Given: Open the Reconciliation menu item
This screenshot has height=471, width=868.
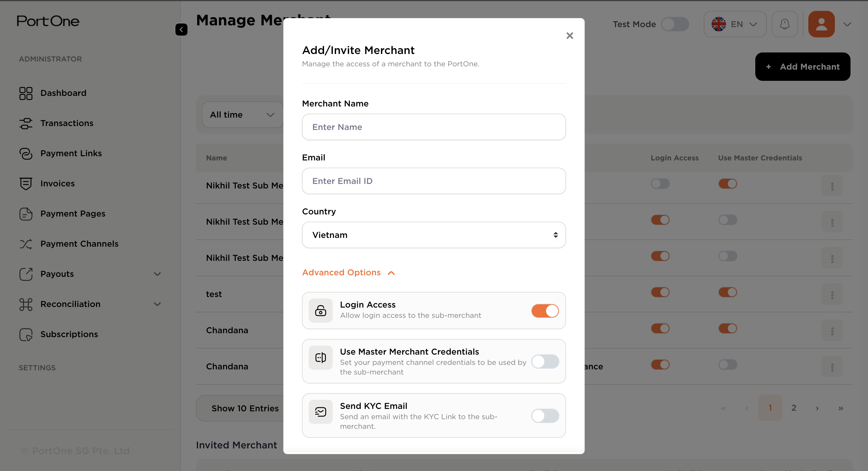Looking at the screenshot, I should click(71, 304).
